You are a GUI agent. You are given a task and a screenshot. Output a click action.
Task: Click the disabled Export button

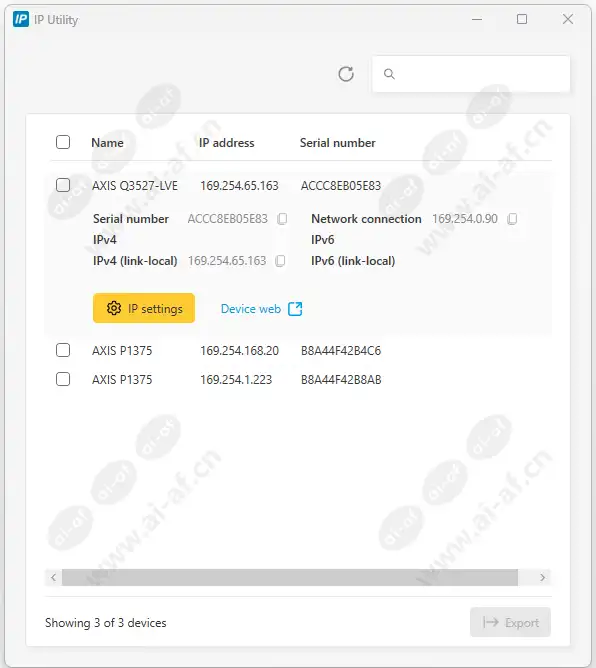[510, 622]
